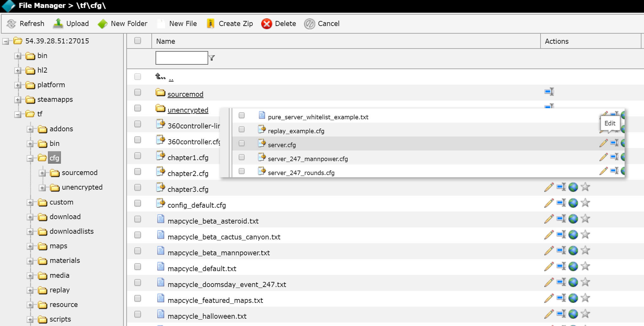This screenshot has width=644, height=326.
Task: Check the box for chapter3.cfg
Action: (x=137, y=187)
